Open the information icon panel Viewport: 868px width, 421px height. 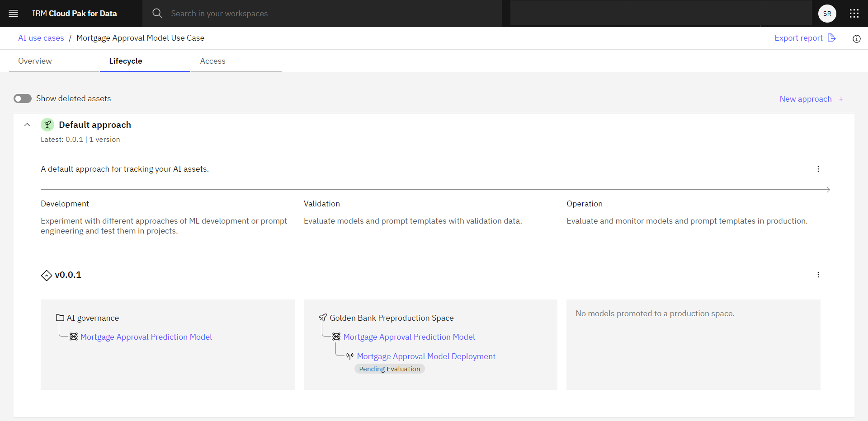pyautogui.click(x=856, y=39)
